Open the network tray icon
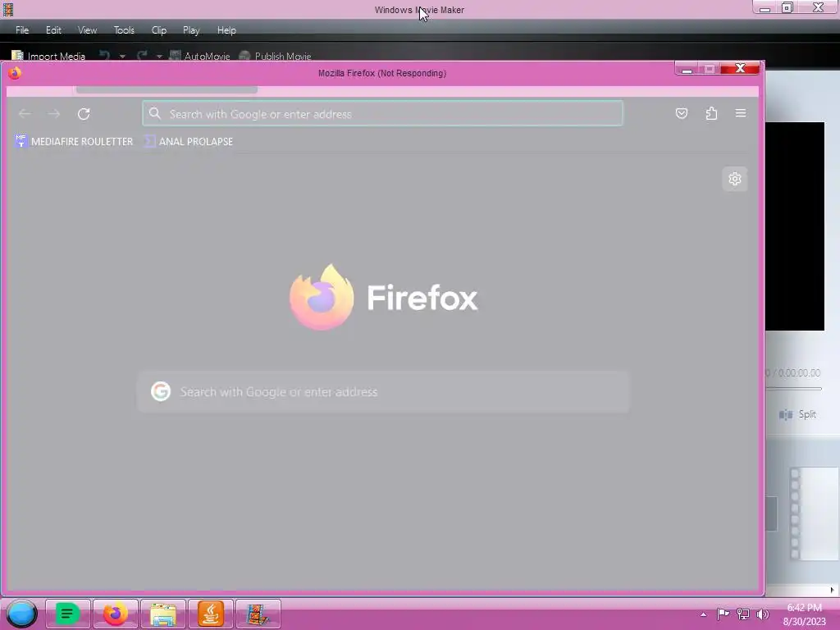Screen dimensions: 840x630 pyautogui.click(x=743, y=614)
